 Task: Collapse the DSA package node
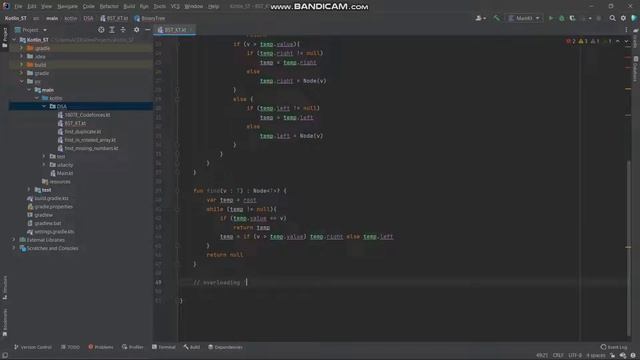click(x=44, y=107)
